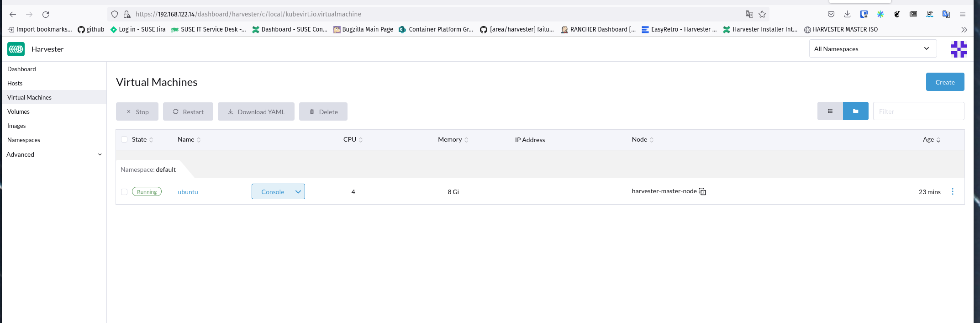This screenshot has width=980, height=323.
Task: Click the padlock site security icon
Action: coord(127,14)
